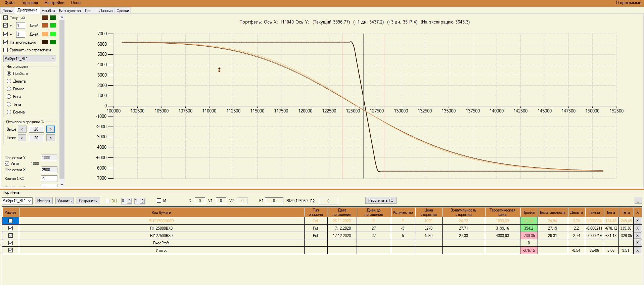Switch to the Данные tab
The width and height of the screenshot is (644, 285).
pyautogui.click(x=106, y=11)
